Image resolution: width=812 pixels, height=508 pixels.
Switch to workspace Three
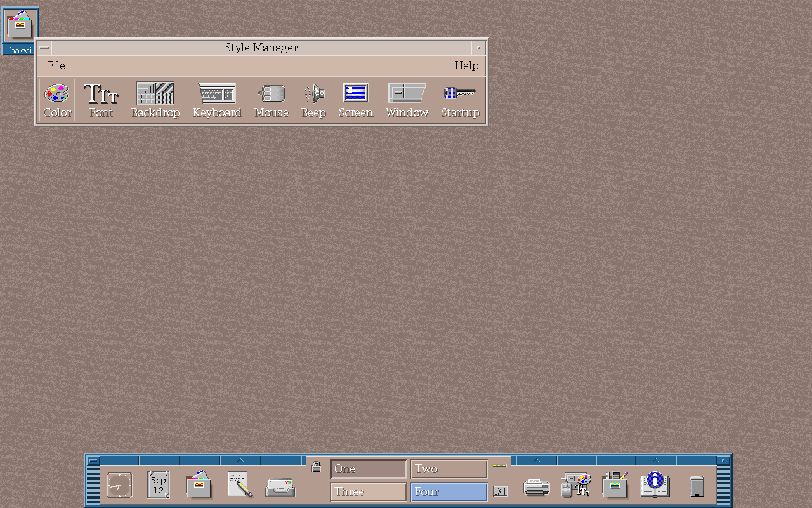[x=369, y=491]
